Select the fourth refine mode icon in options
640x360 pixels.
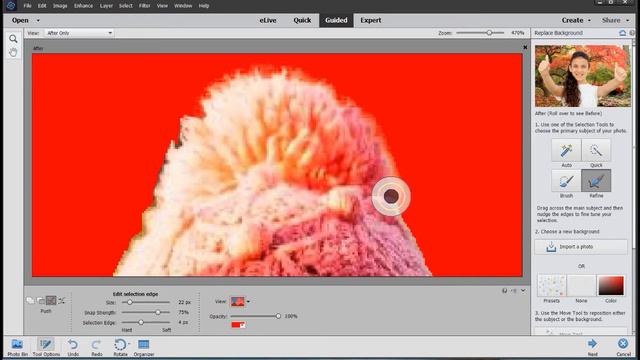click(x=62, y=300)
